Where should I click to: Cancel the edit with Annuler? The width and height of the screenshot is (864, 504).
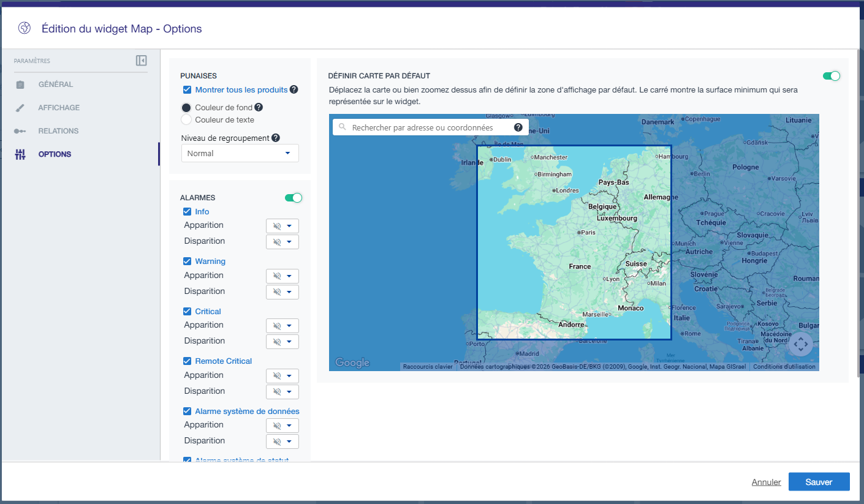(766, 483)
